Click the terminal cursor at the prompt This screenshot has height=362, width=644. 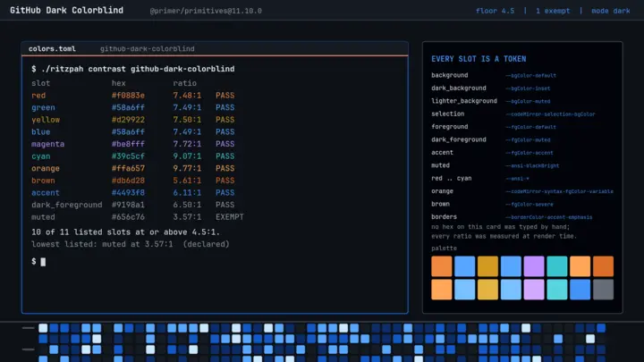point(43,262)
